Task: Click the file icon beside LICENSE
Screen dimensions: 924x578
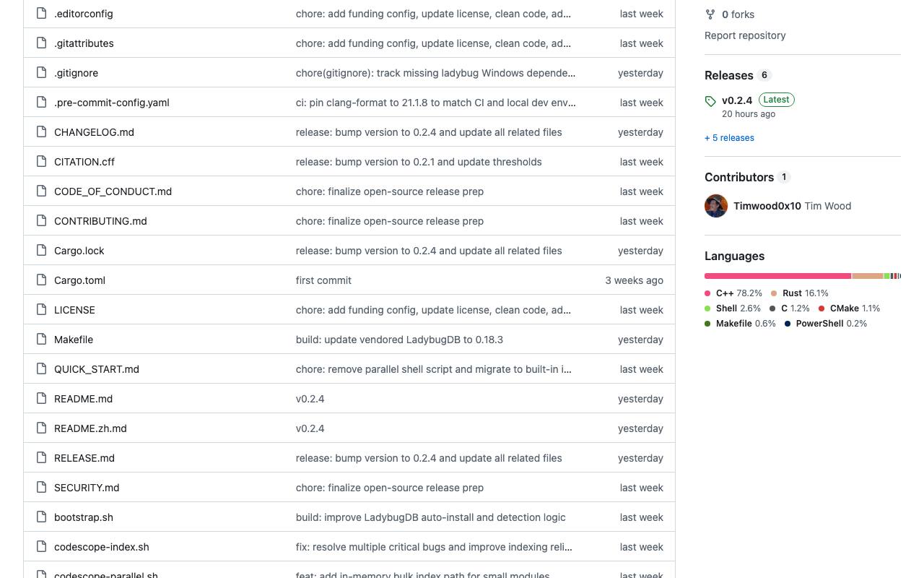Action: coord(42,309)
